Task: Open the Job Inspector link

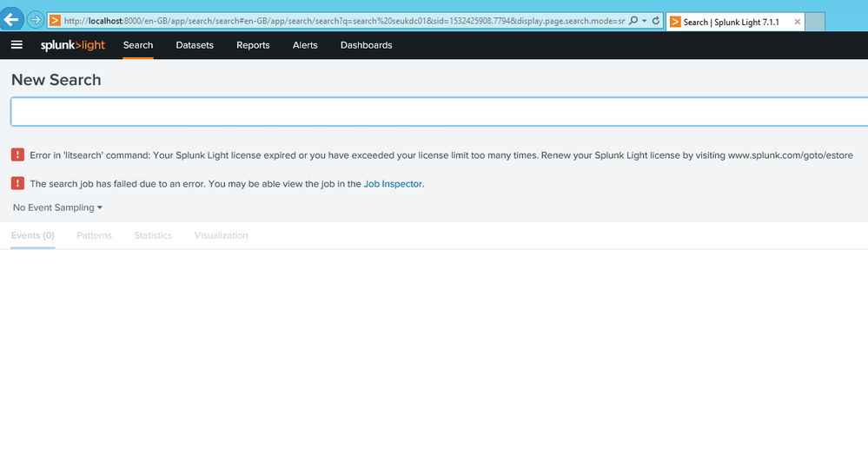Action: [393, 183]
